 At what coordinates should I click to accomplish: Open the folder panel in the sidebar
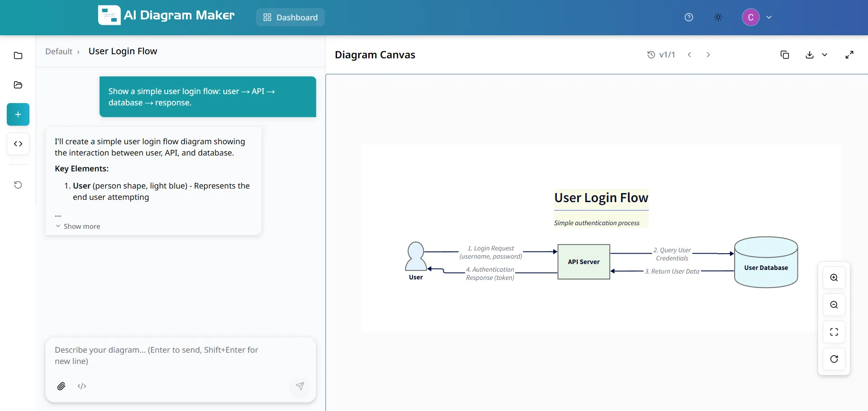click(x=18, y=55)
